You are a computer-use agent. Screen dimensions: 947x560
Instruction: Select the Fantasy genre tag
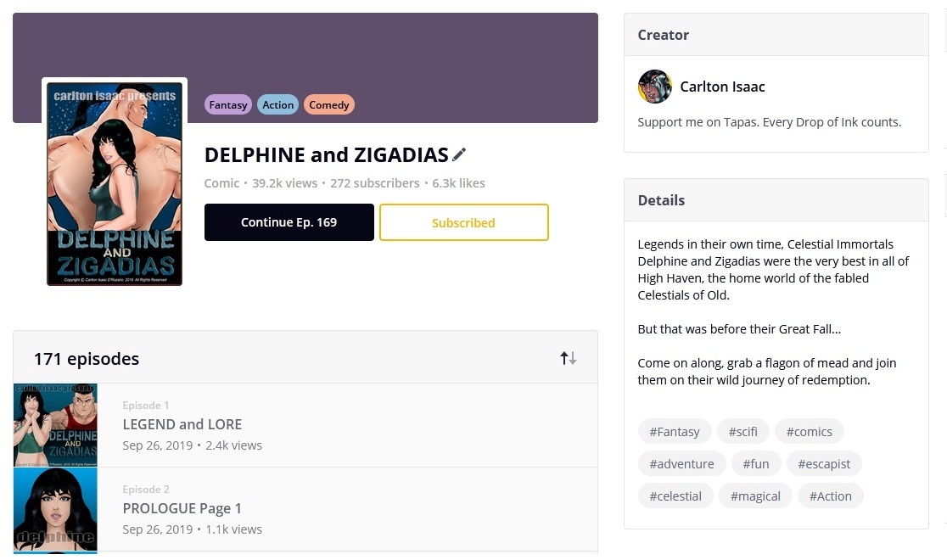(227, 105)
